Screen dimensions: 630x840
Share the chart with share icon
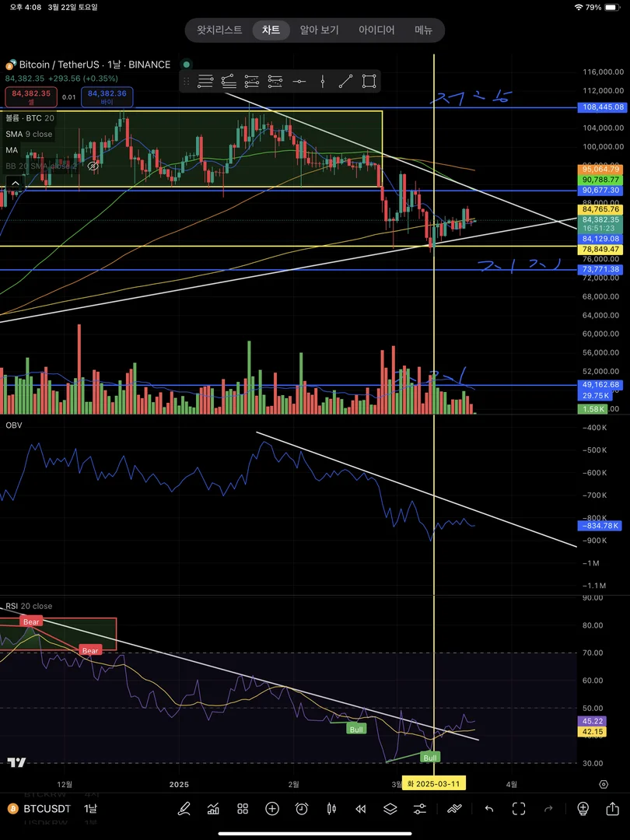pyautogui.click(x=612, y=808)
